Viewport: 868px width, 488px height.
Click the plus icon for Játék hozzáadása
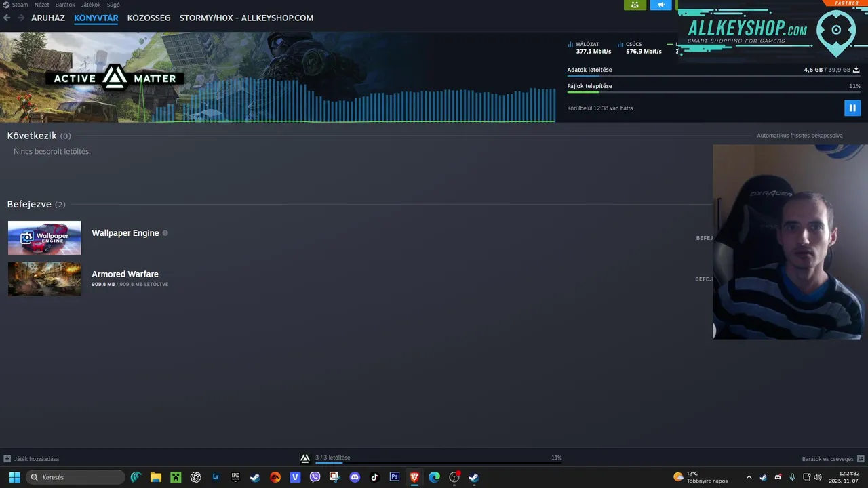pyautogui.click(x=7, y=459)
